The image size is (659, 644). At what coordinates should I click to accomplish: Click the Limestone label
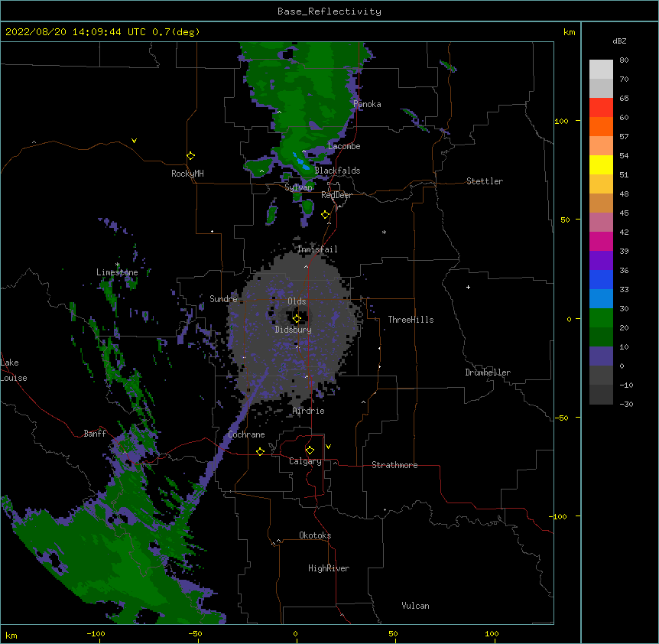(x=117, y=272)
